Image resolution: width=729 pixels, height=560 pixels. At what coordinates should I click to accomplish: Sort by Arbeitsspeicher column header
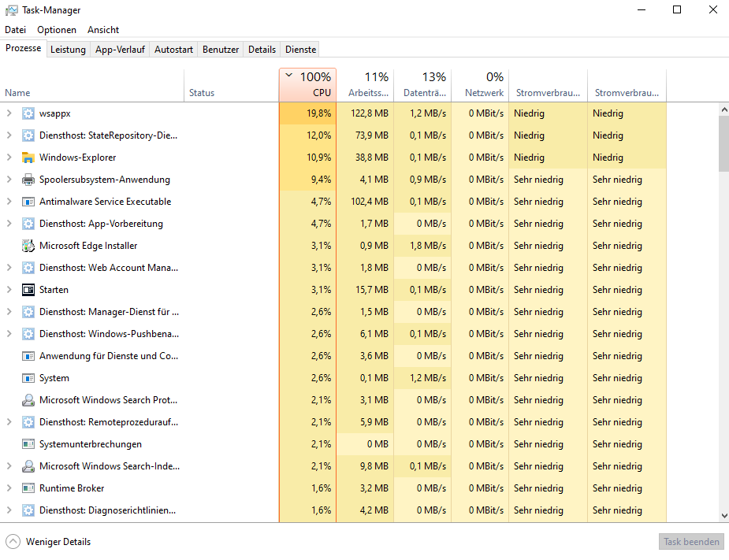(365, 85)
